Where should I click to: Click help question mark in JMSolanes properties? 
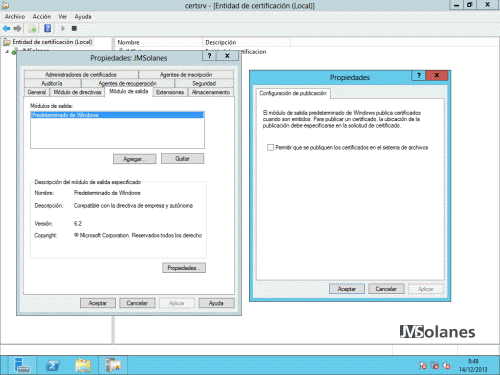209,56
